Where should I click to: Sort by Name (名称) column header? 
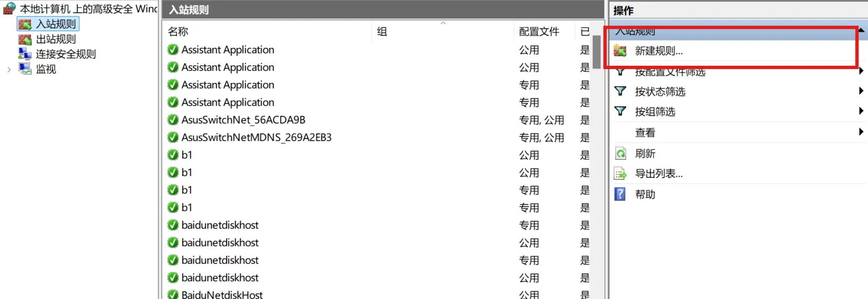[178, 32]
